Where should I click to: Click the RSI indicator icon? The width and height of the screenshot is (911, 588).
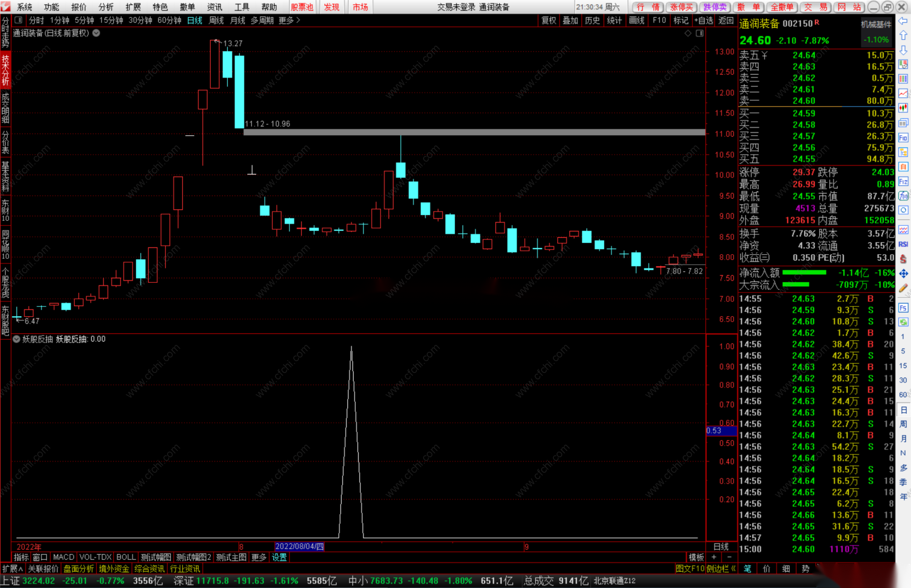[x=903, y=244]
